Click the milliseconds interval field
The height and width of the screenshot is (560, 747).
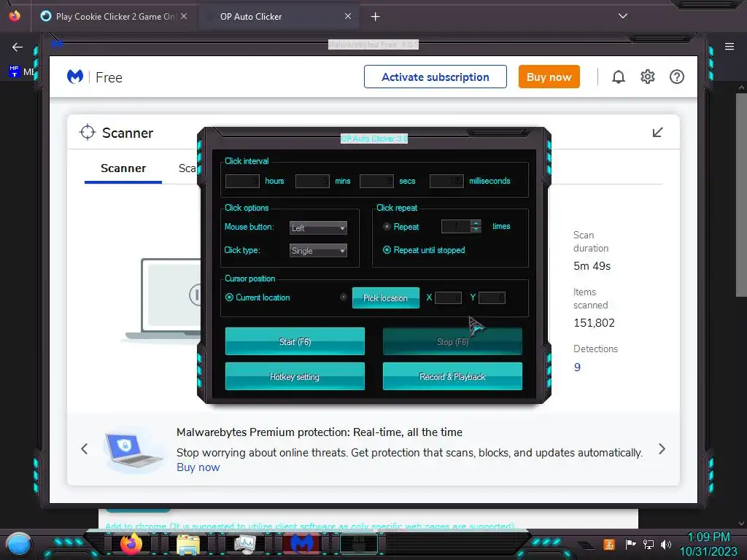(447, 181)
